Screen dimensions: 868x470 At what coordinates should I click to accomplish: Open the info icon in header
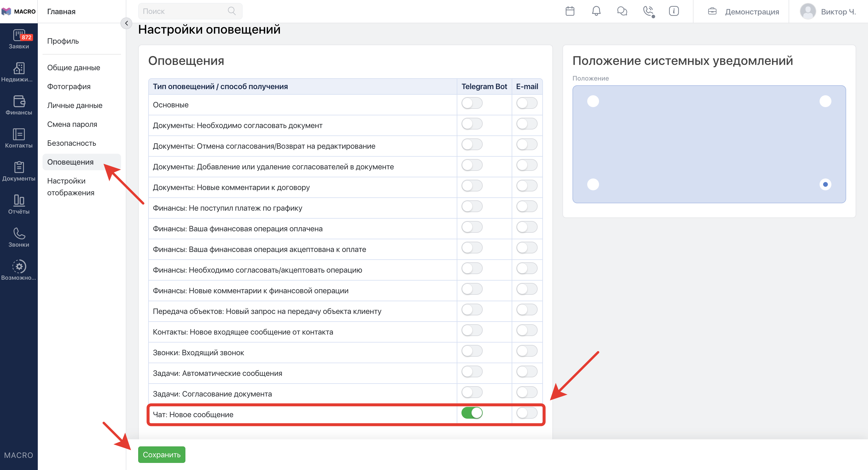[673, 12]
